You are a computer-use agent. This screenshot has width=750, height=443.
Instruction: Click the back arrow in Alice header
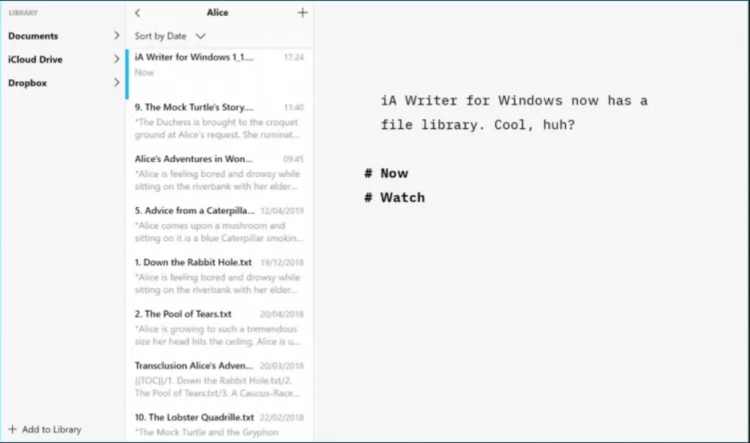pyautogui.click(x=137, y=13)
